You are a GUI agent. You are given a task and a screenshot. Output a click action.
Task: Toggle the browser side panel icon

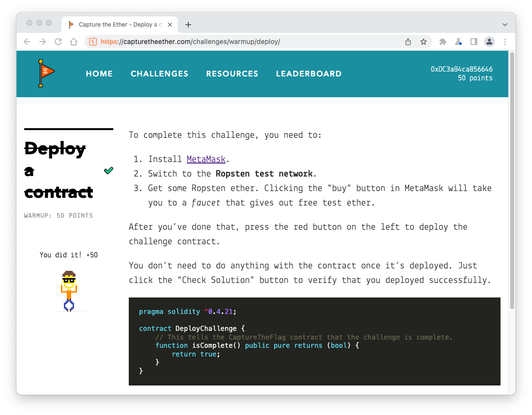tap(473, 42)
